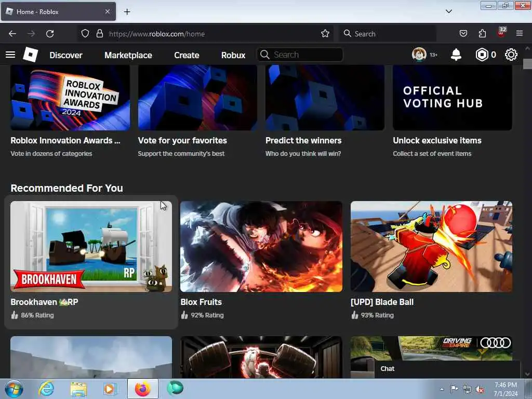Open the Firefox application menu
Screen dimensions: 532x399
tap(520, 34)
